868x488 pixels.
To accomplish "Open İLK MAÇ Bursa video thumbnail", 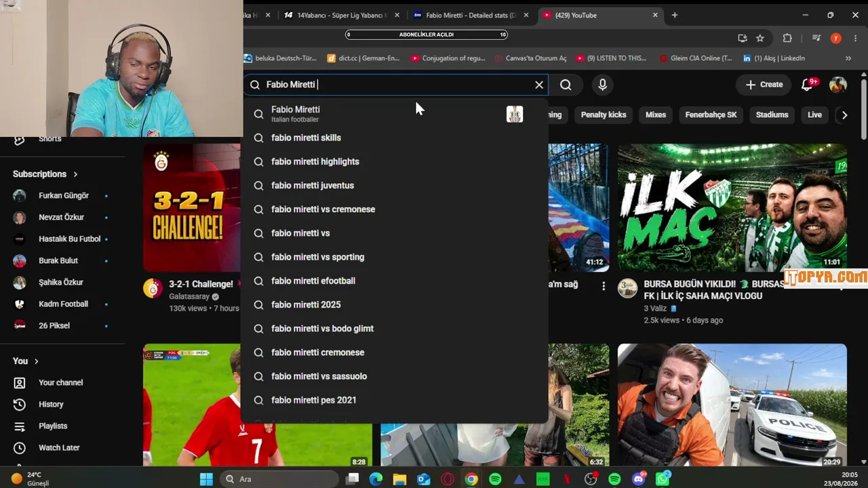I will (732, 207).
